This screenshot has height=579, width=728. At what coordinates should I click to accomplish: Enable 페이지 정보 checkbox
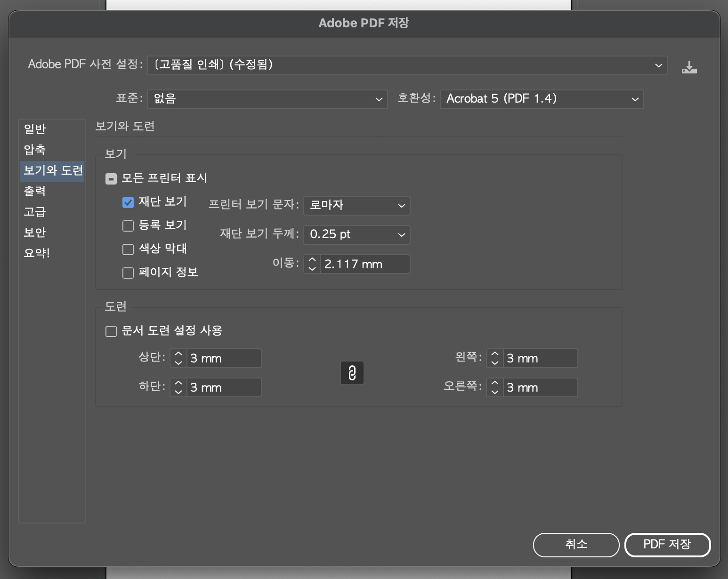128,273
